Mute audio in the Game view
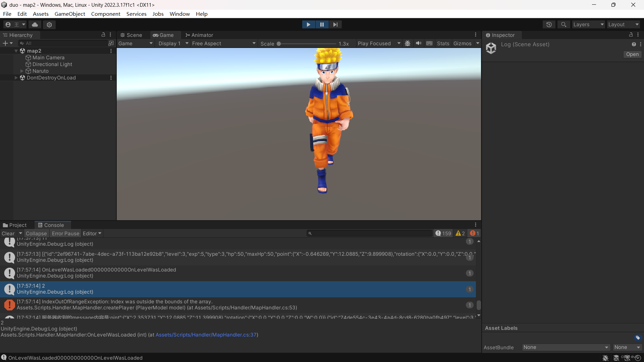 point(418,43)
